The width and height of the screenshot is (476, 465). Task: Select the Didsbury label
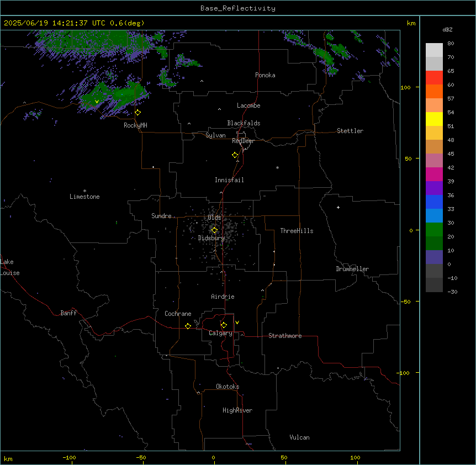pyautogui.click(x=211, y=238)
